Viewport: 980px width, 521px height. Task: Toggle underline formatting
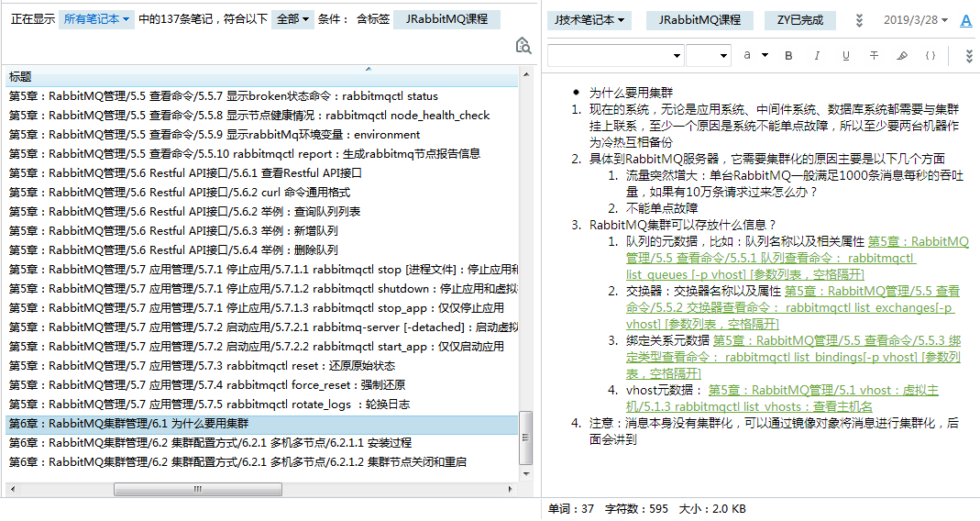(845, 56)
